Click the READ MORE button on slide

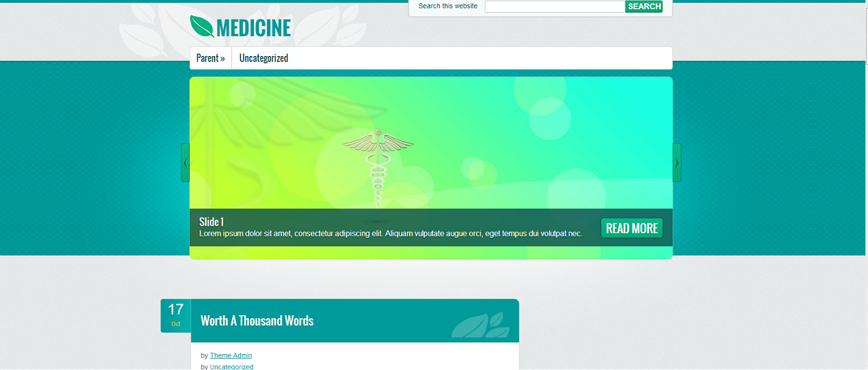click(x=631, y=228)
